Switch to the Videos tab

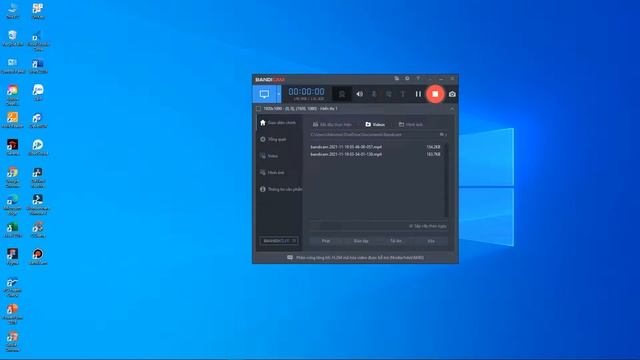(x=375, y=124)
